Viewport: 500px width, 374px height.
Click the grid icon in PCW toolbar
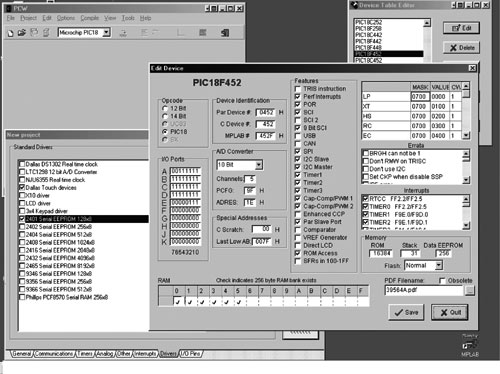point(202,32)
